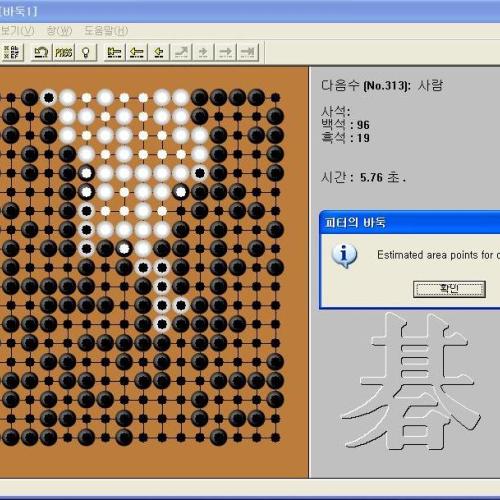Viewport: 500px width, 500px height.
Task: Click the long left-arrow rewind icon
Action: point(137,52)
